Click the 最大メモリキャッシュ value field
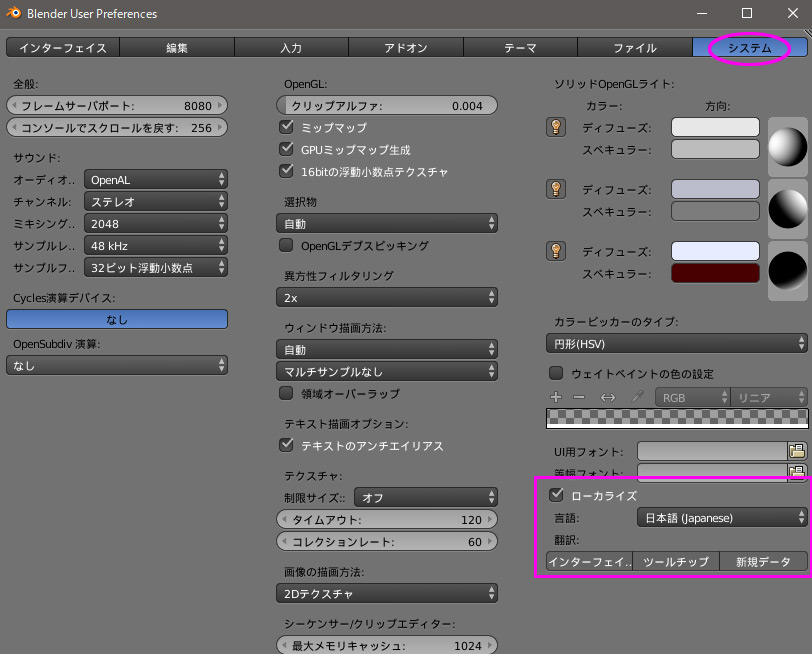This screenshot has height=654, width=812. click(387, 645)
